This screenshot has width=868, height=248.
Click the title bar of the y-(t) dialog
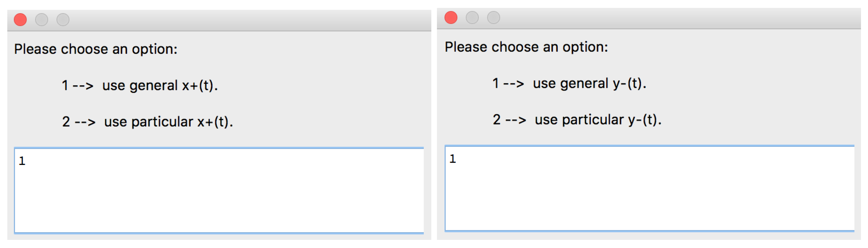(x=667, y=18)
